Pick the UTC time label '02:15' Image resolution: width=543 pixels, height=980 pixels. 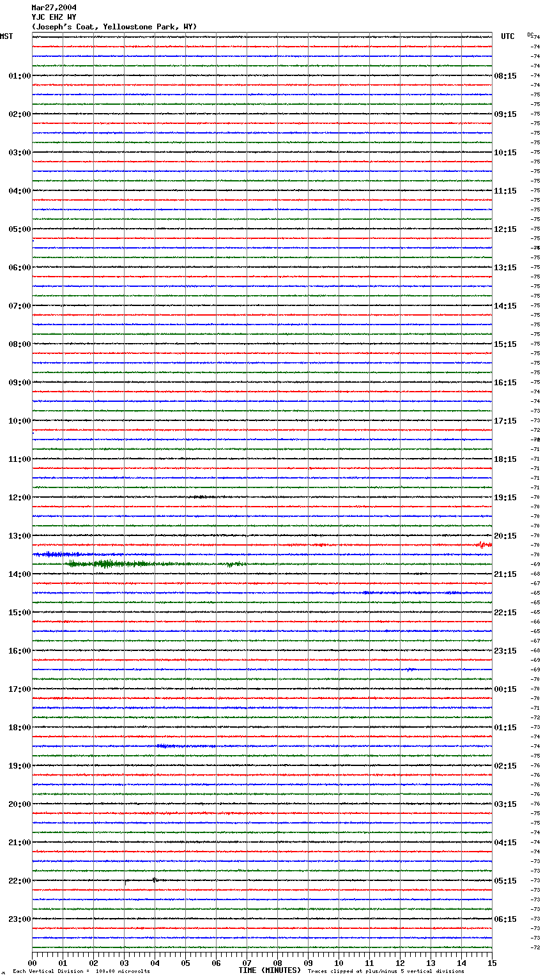[x=505, y=766]
